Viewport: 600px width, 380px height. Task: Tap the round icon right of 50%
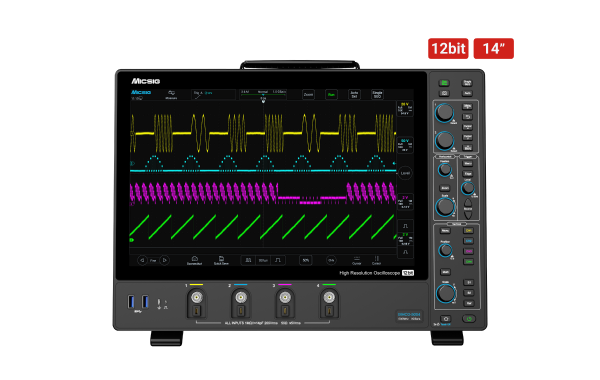pyautogui.click(x=331, y=260)
